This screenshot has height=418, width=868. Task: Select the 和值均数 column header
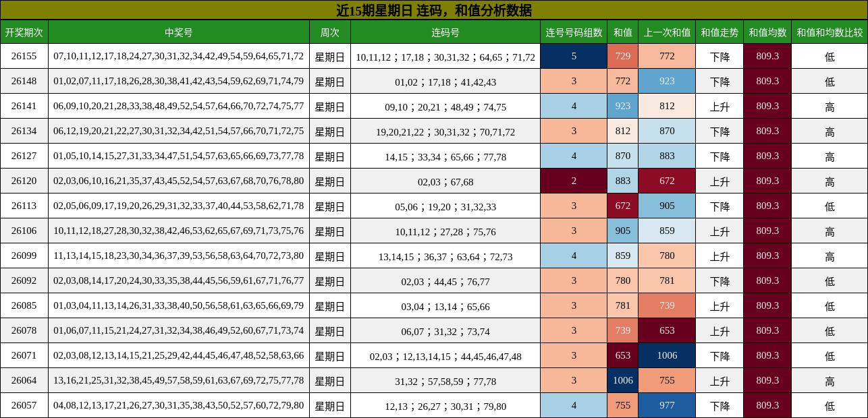[767, 32]
